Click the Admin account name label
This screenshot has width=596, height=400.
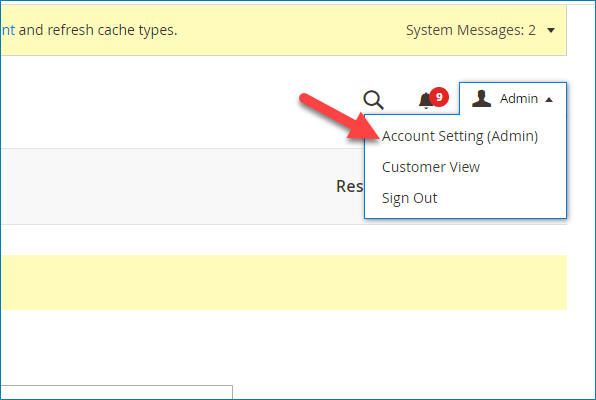pyautogui.click(x=518, y=98)
